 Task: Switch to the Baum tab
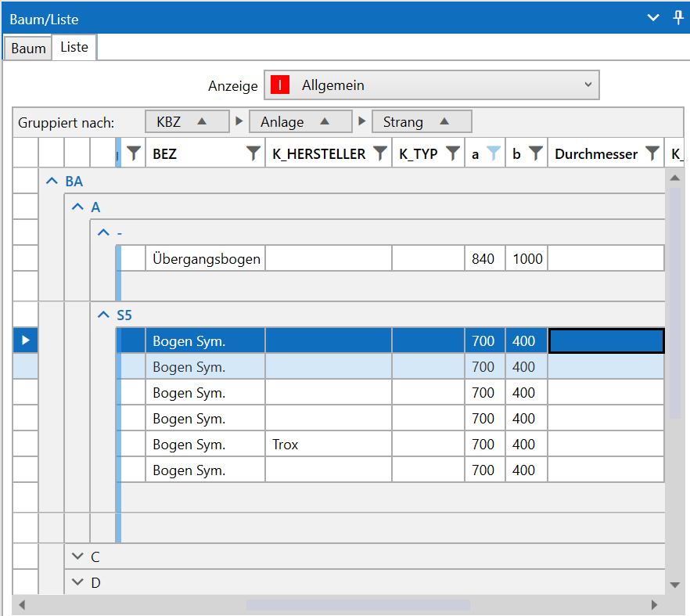(28, 48)
